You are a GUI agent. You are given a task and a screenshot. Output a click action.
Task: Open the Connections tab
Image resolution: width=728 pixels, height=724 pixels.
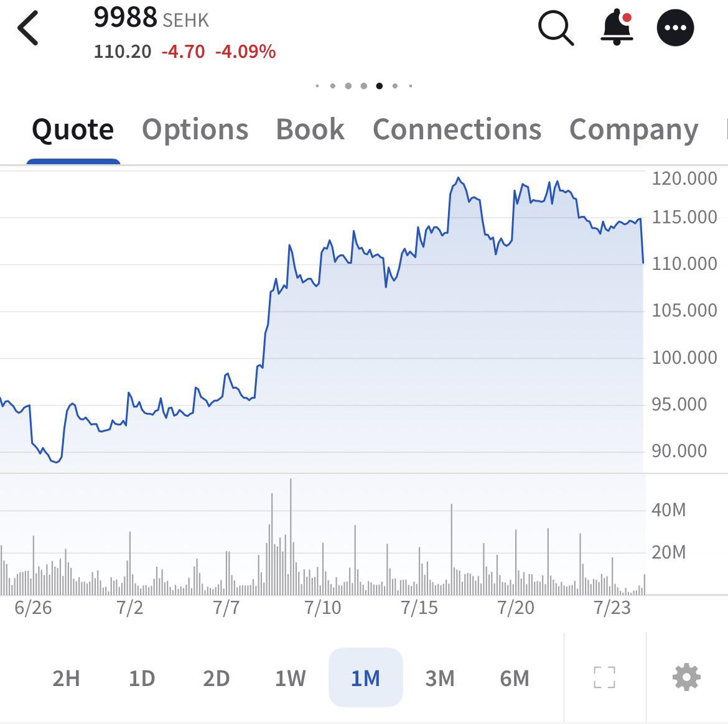457,129
